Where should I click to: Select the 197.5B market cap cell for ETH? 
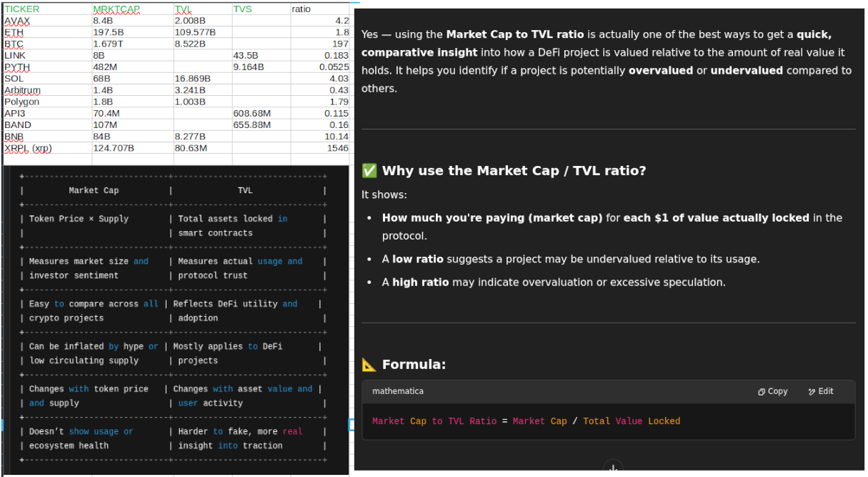click(x=132, y=32)
